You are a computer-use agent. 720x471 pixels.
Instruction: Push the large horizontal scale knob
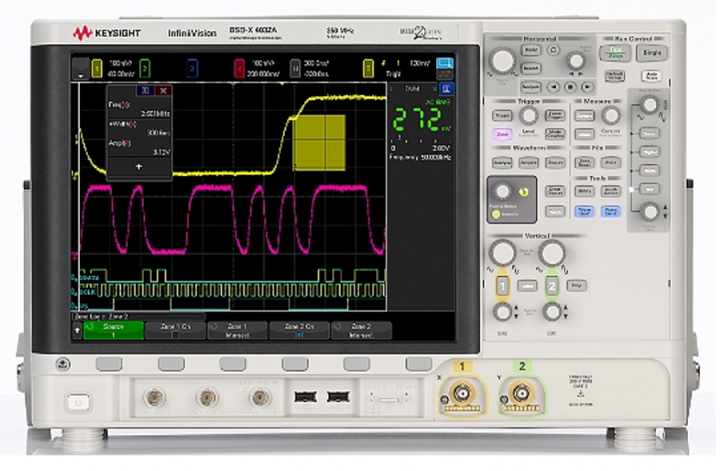(502, 60)
